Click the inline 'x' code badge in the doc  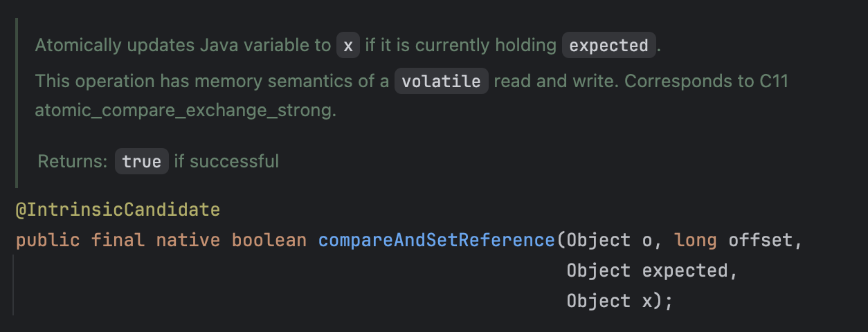(348, 46)
